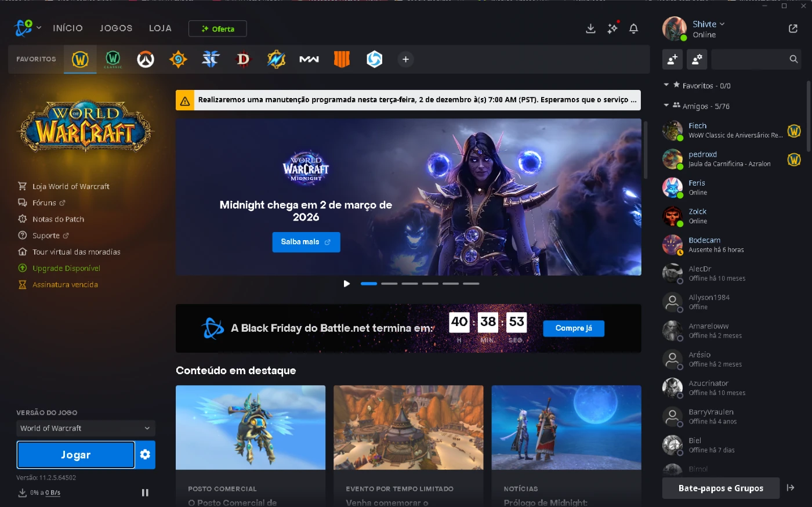Open the downloads icon in the top bar
This screenshot has height=507, width=812.
pyautogui.click(x=590, y=28)
